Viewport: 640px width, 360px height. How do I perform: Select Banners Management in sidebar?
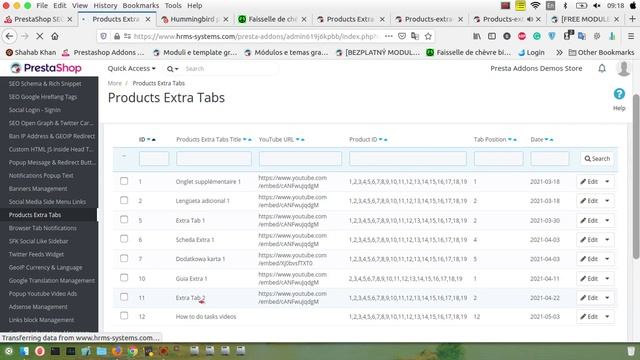coord(38,189)
